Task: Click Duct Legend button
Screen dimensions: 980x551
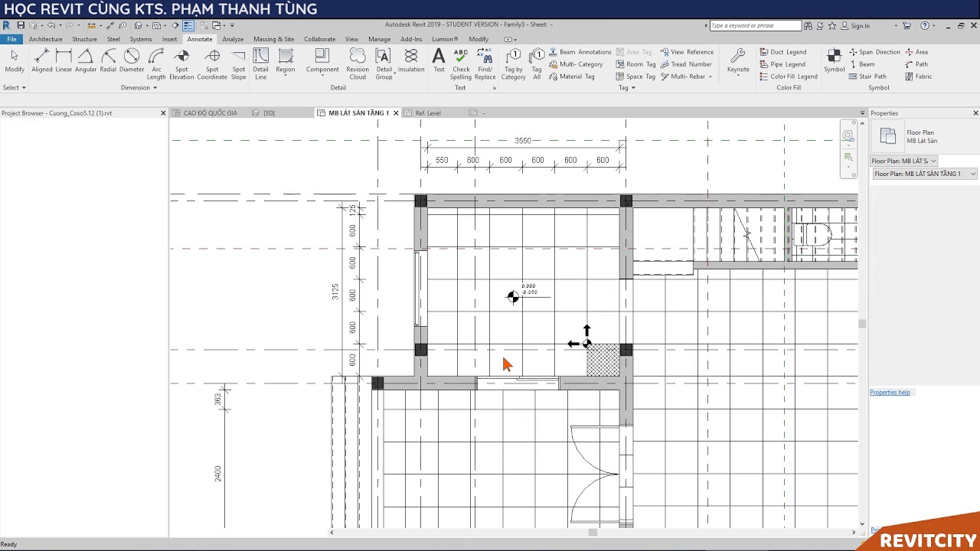Action: (x=782, y=52)
